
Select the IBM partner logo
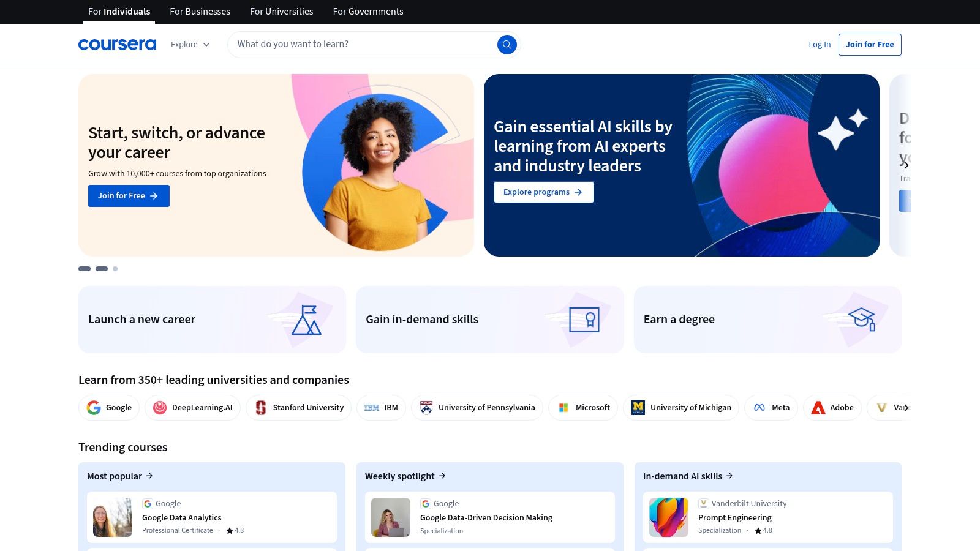[372, 407]
